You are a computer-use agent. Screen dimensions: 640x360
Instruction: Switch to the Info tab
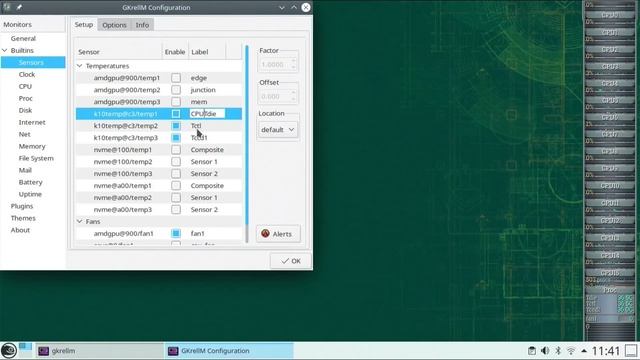pyautogui.click(x=142, y=25)
